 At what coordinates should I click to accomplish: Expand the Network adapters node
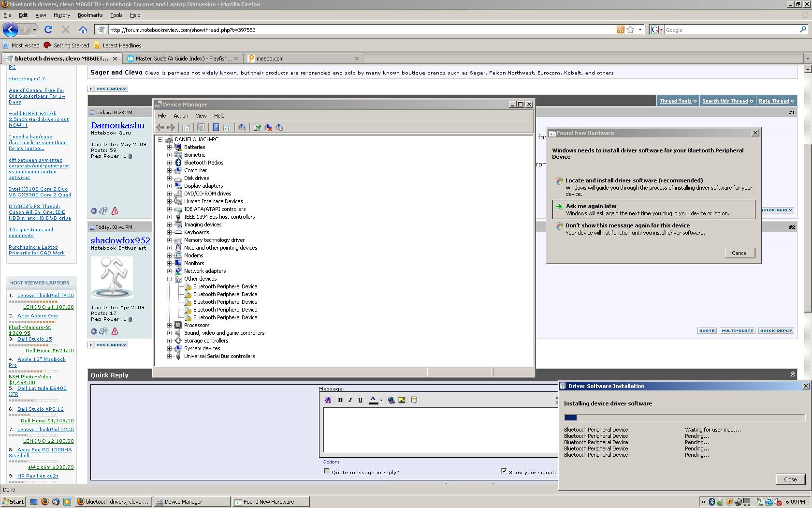[169, 271]
